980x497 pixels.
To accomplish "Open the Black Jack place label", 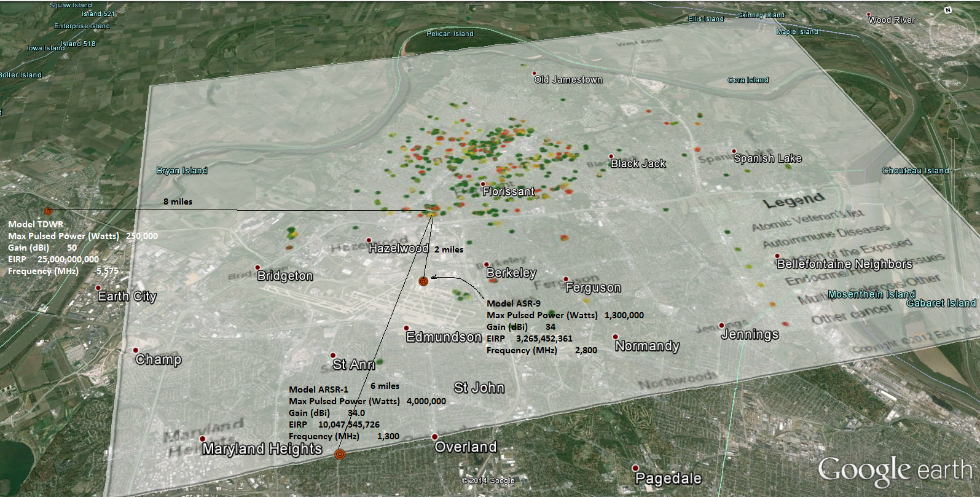I will click(x=638, y=163).
